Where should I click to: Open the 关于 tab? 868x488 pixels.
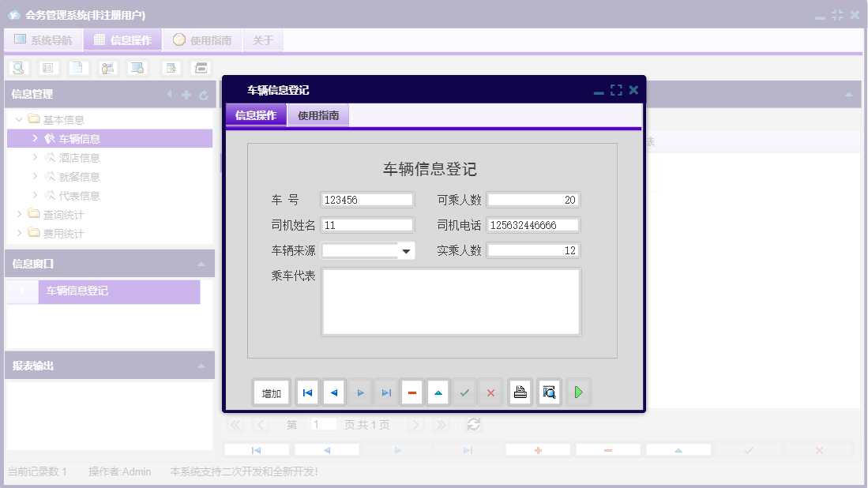pos(263,39)
